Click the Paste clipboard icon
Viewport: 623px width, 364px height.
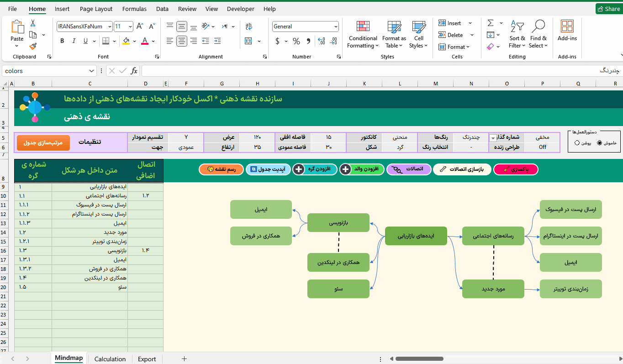pyautogui.click(x=17, y=27)
